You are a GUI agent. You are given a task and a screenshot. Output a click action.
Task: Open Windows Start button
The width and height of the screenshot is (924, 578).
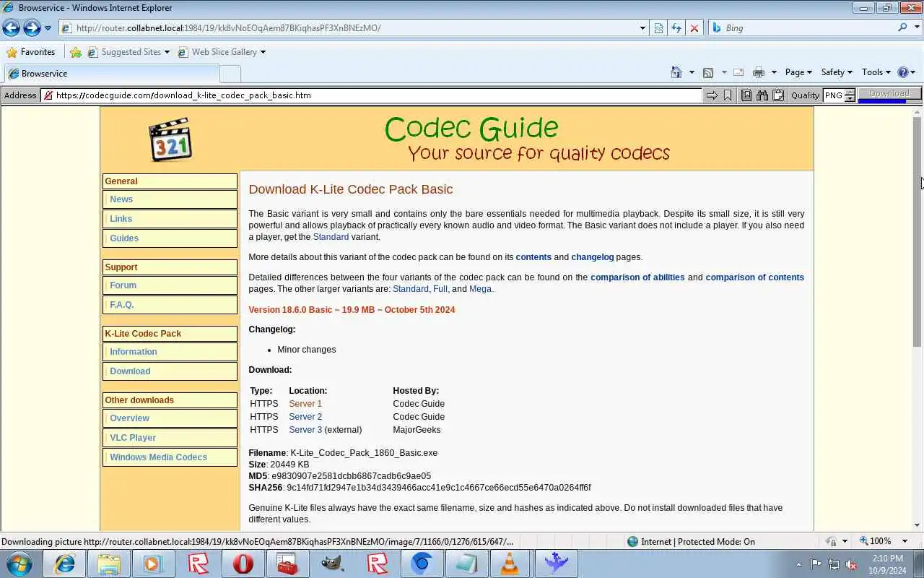19,564
